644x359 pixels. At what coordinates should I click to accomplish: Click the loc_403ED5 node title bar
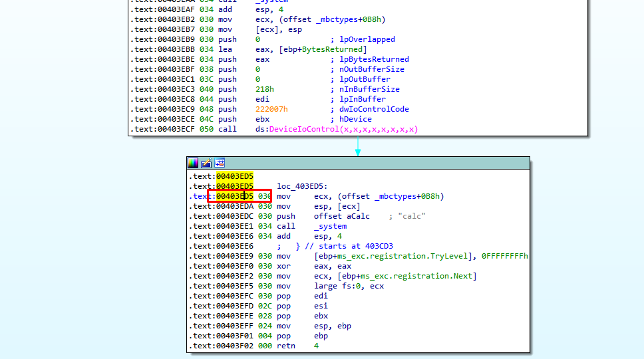(373, 163)
